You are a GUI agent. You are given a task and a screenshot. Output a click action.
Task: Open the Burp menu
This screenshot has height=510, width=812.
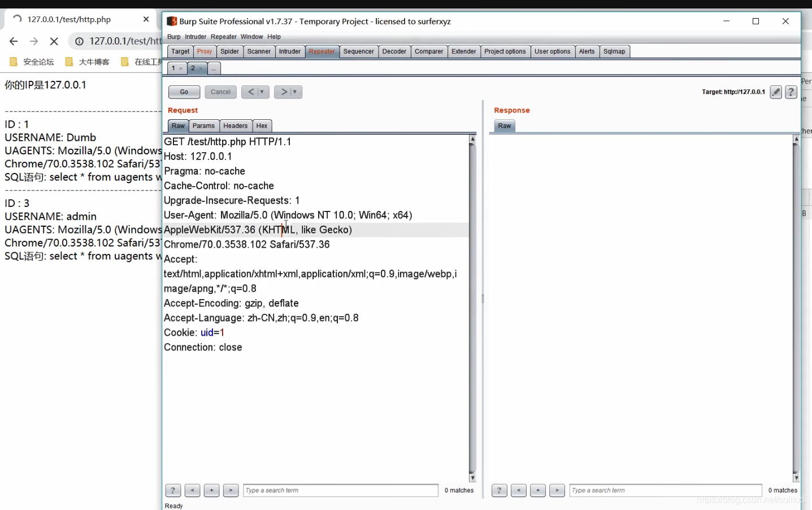(174, 37)
